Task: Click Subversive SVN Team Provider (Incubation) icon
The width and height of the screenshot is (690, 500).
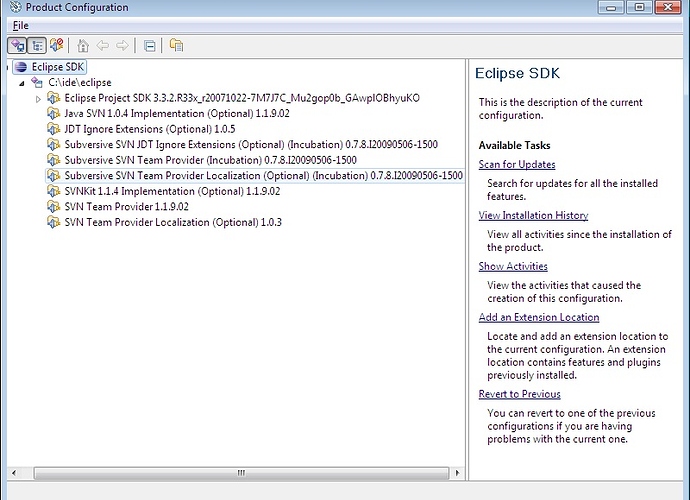Action: (x=54, y=160)
